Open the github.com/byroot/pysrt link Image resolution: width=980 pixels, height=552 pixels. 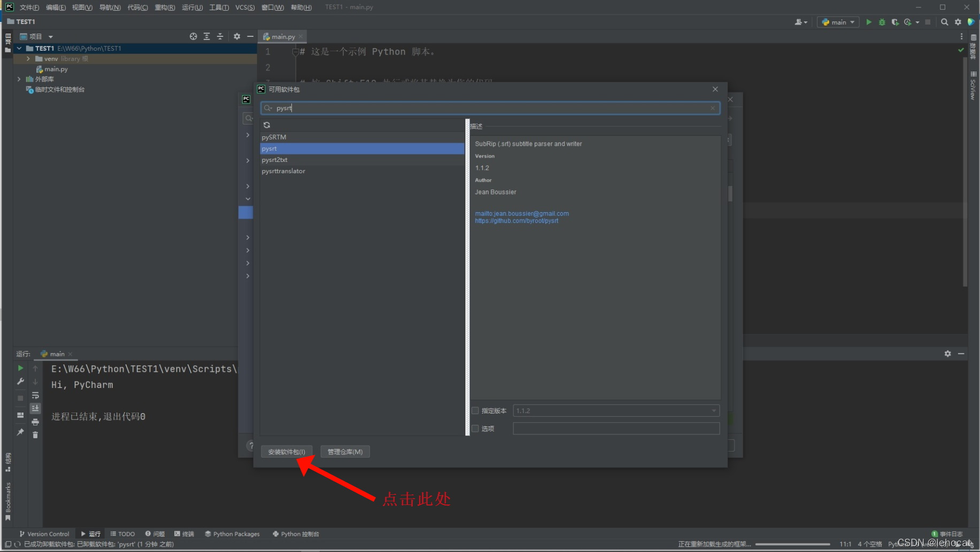point(516,221)
